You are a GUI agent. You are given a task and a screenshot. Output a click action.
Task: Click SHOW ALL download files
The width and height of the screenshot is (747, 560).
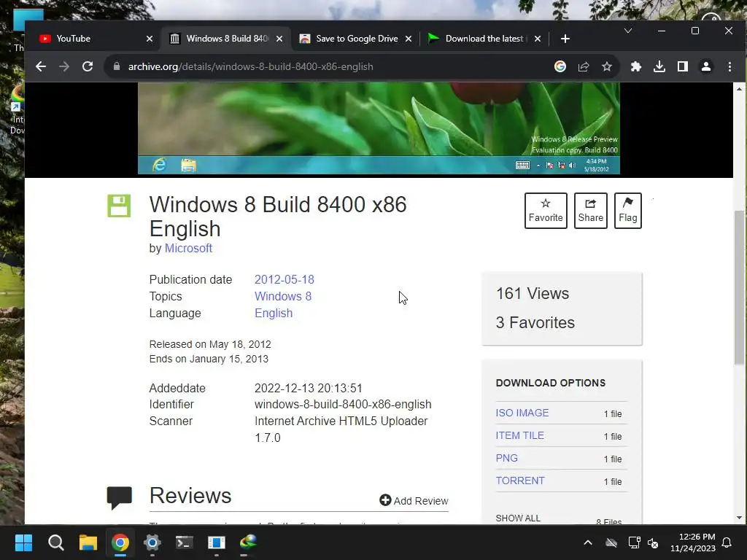click(518, 518)
